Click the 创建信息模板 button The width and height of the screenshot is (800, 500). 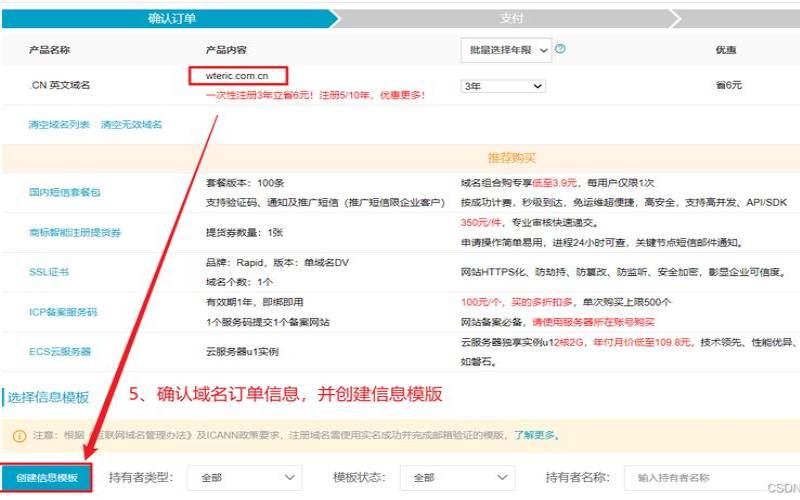(46, 478)
